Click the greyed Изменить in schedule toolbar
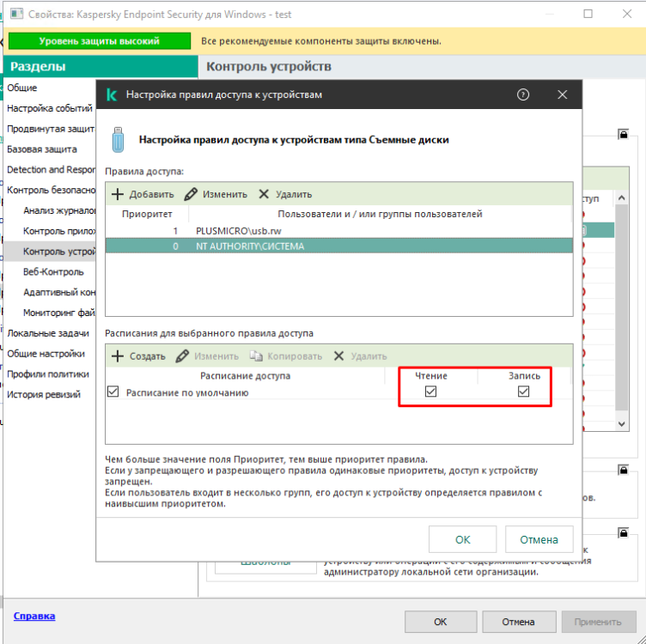This screenshot has width=646, height=644. (207, 356)
